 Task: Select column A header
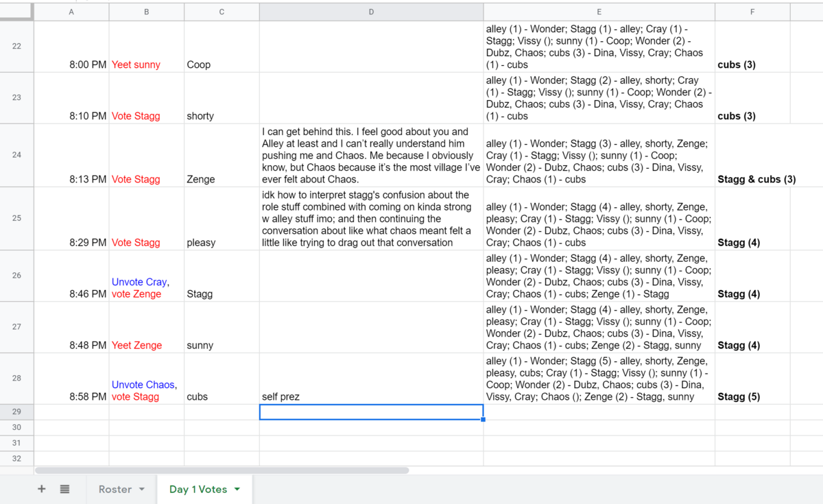coord(71,12)
